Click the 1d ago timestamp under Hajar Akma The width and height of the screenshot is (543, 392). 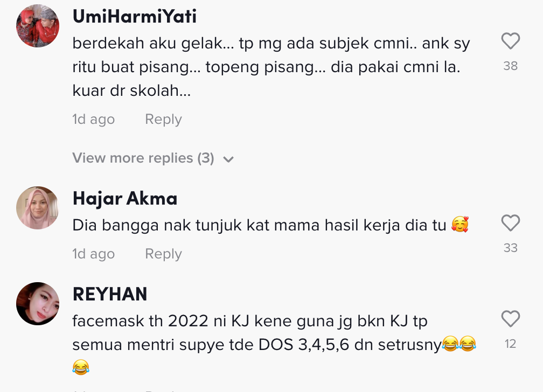click(93, 254)
